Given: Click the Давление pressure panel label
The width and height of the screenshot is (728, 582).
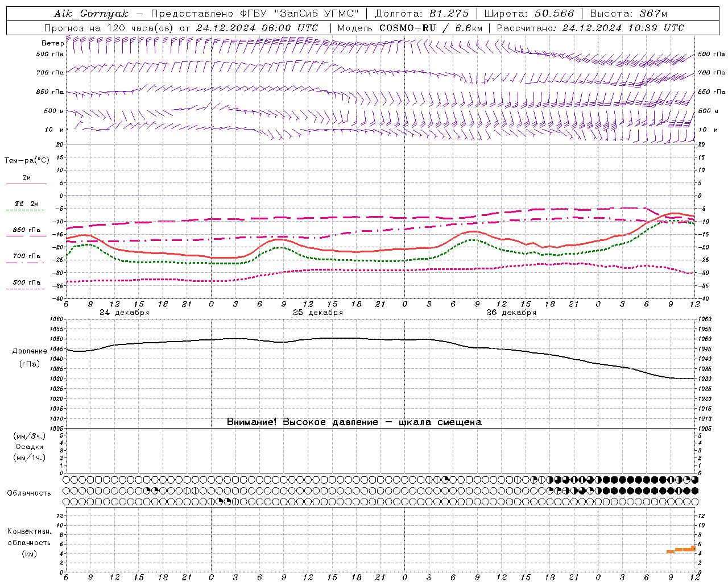Looking at the screenshot, I should [30, 351].
